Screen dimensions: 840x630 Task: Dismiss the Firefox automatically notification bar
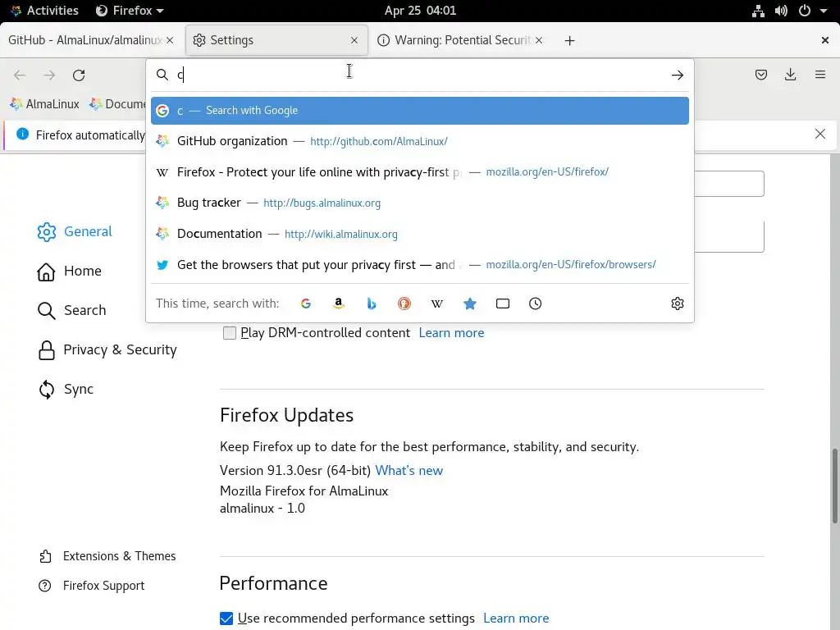point(820,134)
